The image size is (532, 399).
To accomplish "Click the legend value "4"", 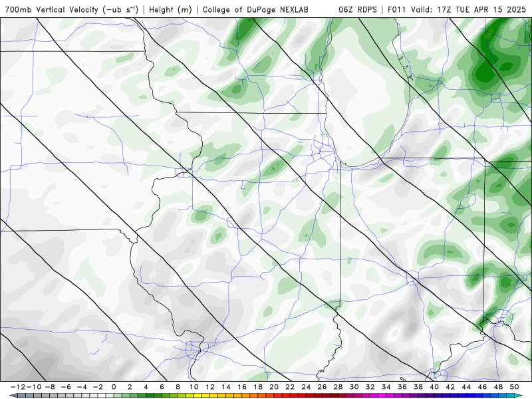I will [146, 387].
